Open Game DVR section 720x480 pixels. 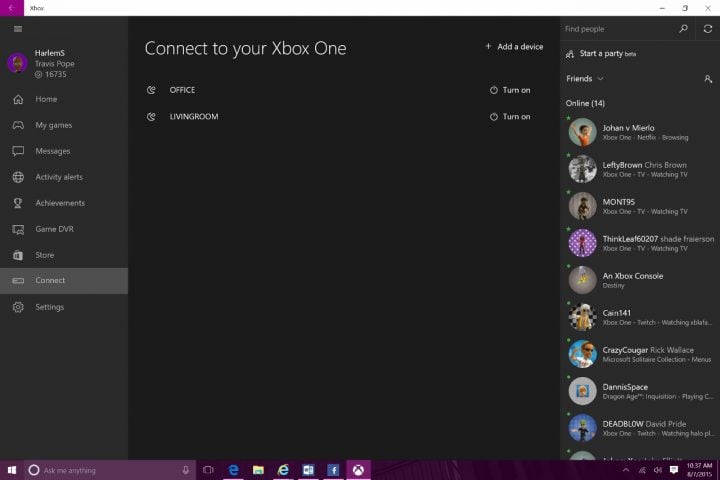[x=64, y=229]
